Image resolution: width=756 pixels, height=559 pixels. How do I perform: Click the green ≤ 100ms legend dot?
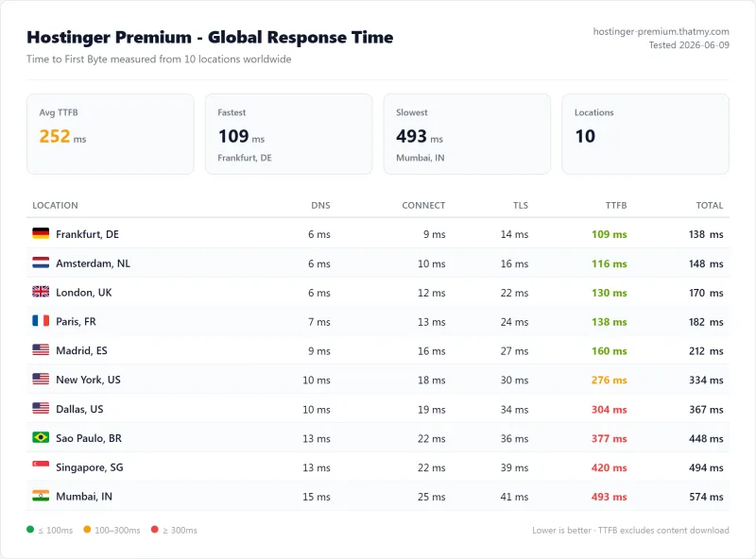click(30, 530)
